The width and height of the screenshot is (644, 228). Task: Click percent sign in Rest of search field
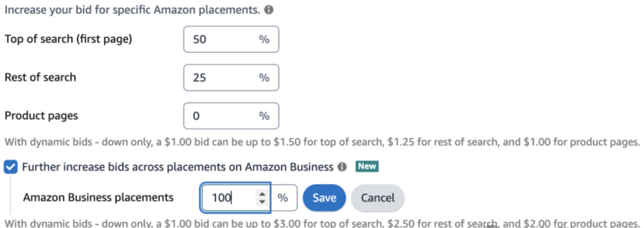coord(264,77)
